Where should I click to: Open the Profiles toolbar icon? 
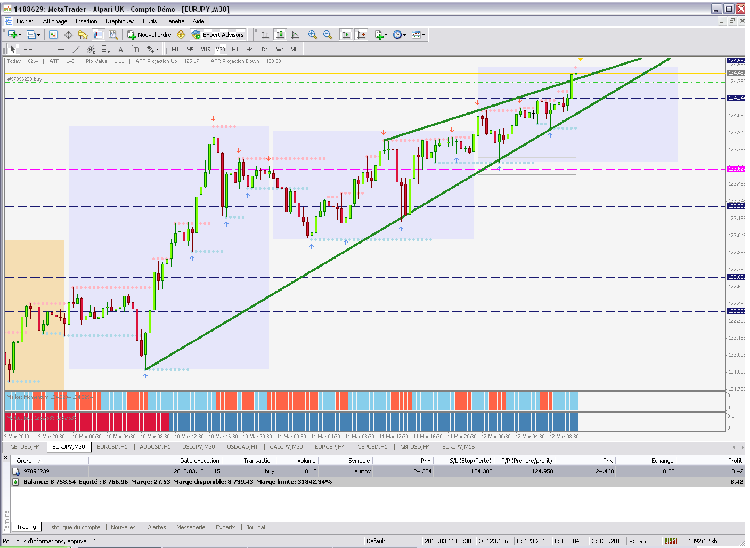(x=32, y=34)
